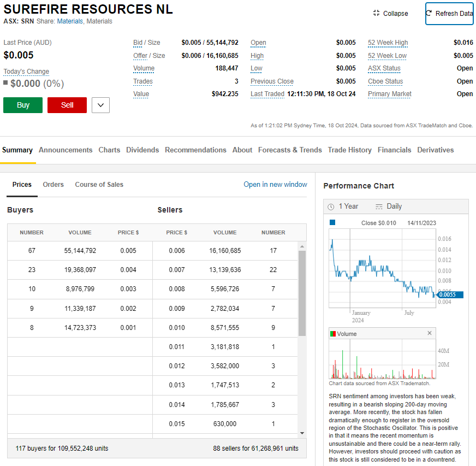View the About tab
Screen dimensions: 476x466
[242, 150]
